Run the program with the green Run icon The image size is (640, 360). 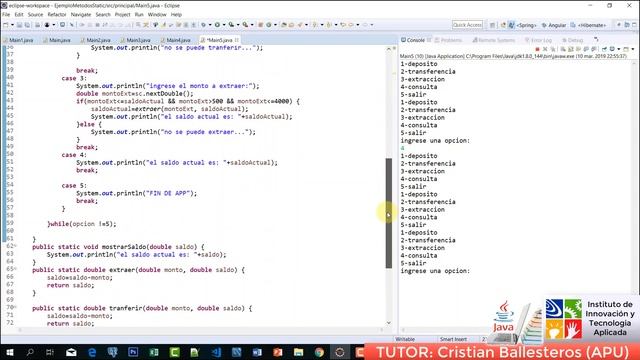(x=217, y=25)
